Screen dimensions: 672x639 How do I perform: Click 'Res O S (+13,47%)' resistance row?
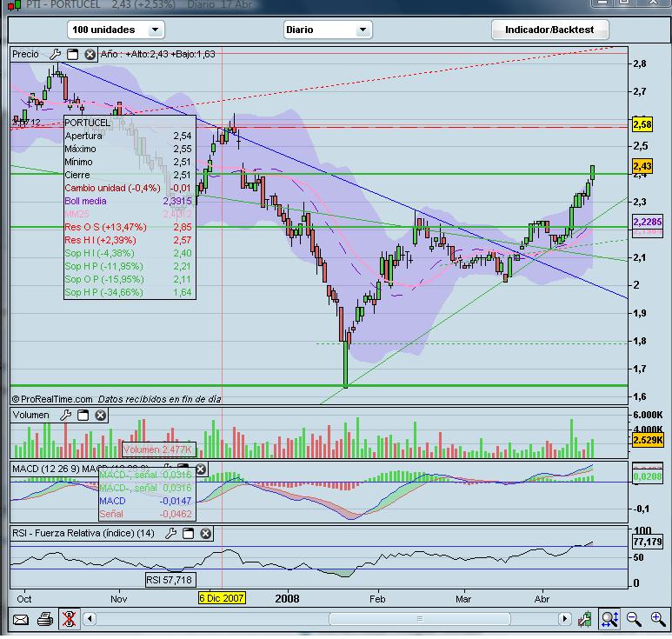pyautogui.click(x=129, y=227)
